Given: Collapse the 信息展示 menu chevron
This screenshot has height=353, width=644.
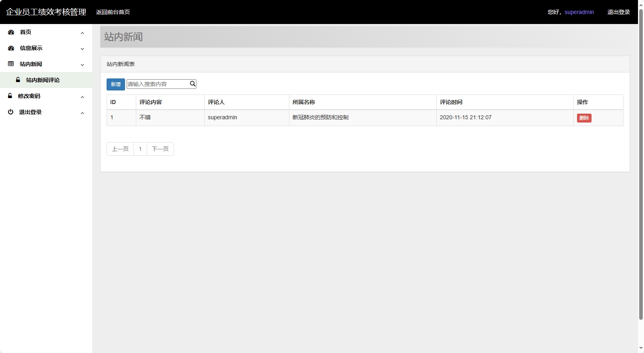Looking at the screenshot, I should (82, 49).
